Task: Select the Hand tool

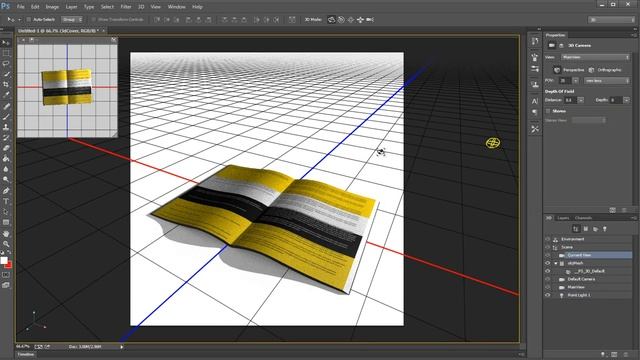Action: tap(6, 234)
